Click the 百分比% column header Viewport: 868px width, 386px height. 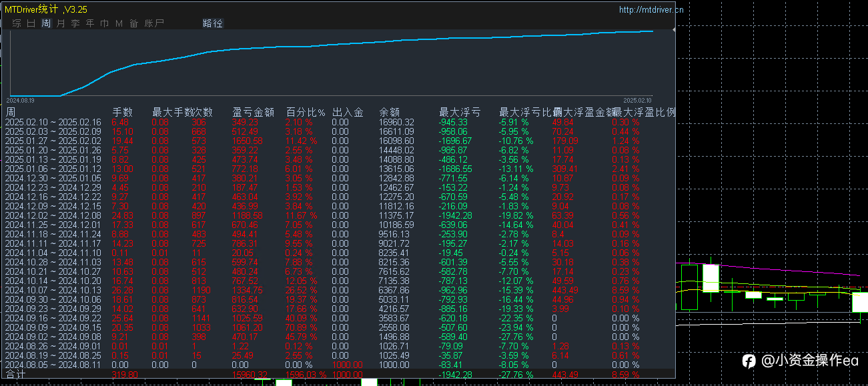tap(306, 112)
